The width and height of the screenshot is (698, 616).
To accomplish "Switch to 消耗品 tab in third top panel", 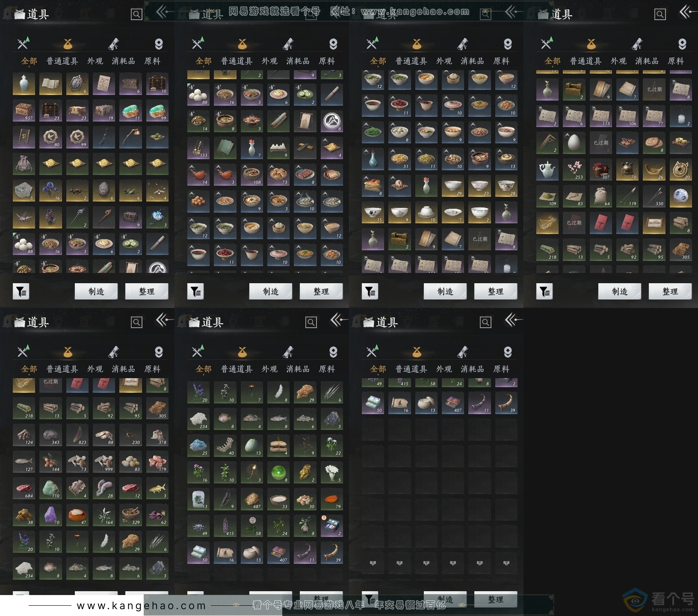I will (473, 61).
